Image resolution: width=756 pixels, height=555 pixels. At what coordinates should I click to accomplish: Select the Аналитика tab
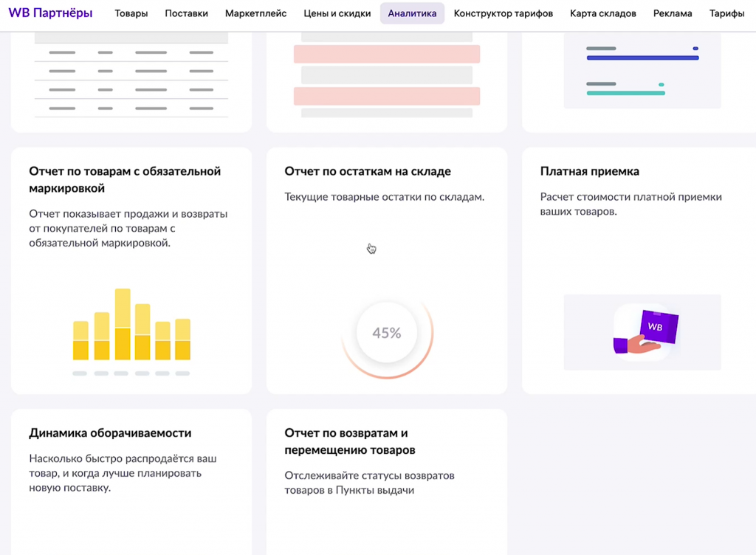coord(412,13)
